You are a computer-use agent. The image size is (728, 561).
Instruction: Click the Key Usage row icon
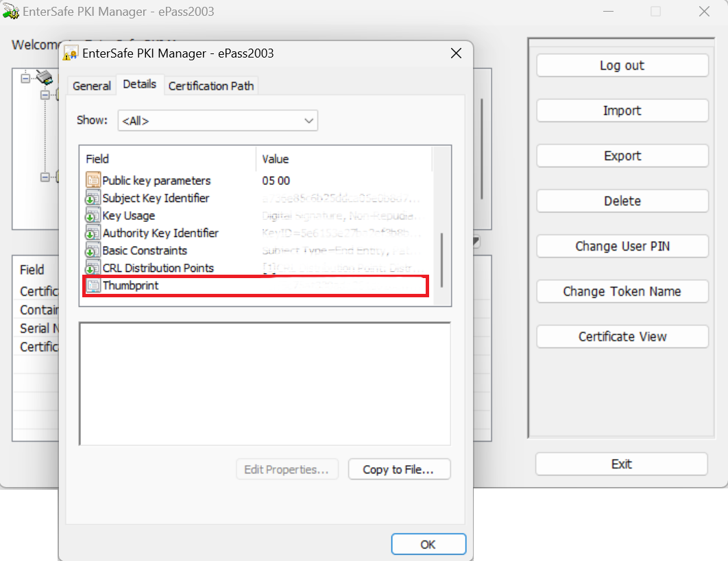point(93,215)
